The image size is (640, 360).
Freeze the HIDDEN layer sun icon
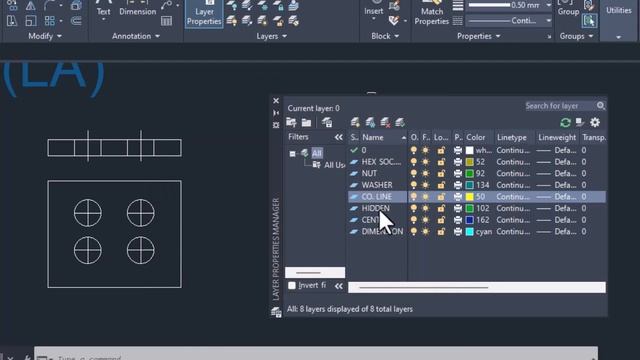[x=425, y=209]
